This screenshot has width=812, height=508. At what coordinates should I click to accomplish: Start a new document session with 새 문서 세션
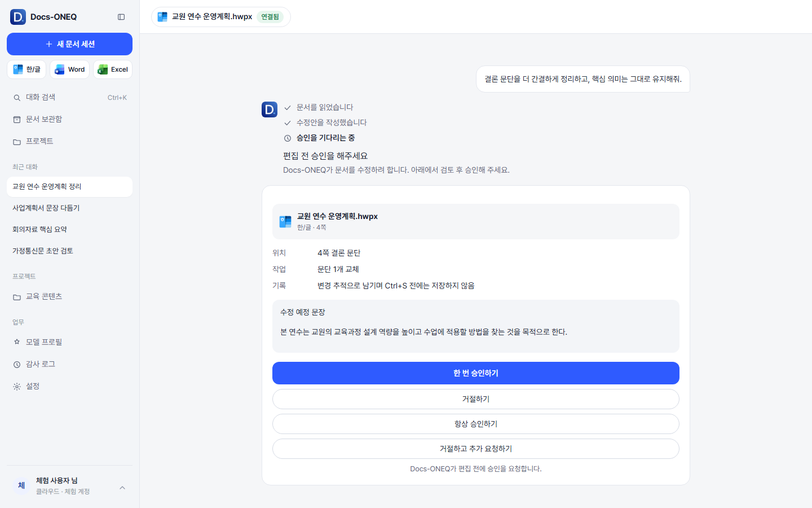(69, 44)
